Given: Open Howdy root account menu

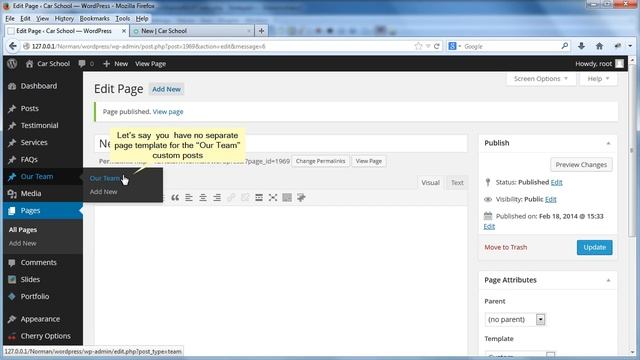Looking at the screenshot, I should tap(599, 64).
